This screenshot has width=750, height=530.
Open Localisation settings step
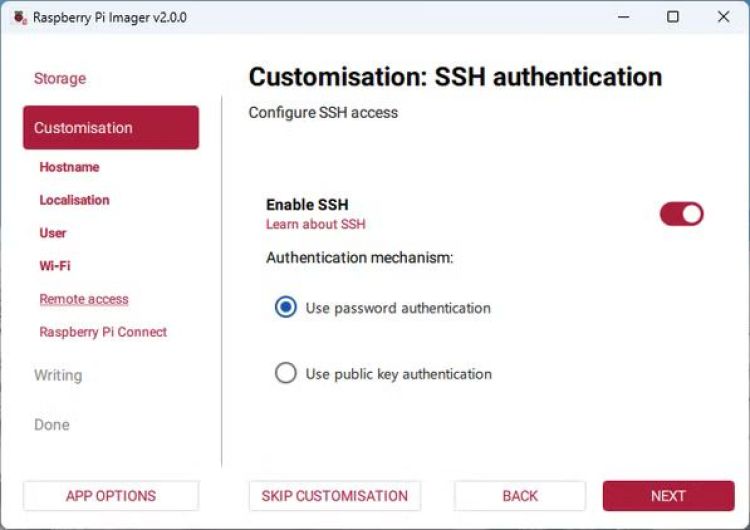tap(74, 200)
